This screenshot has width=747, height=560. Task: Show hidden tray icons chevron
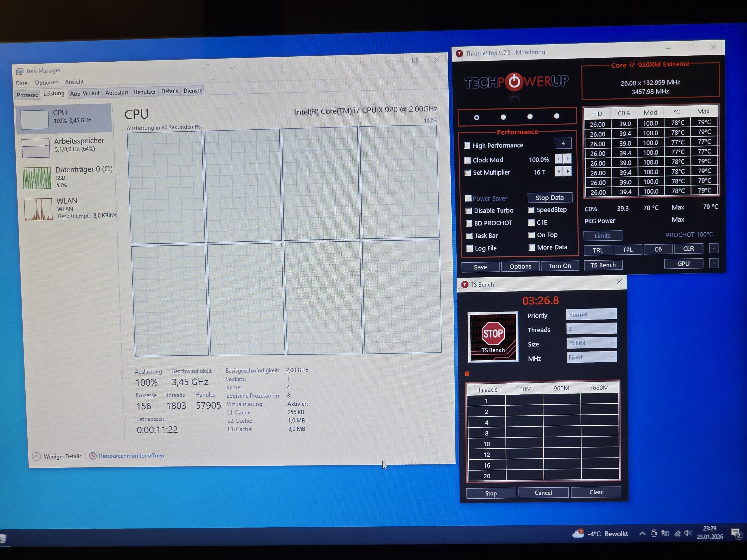642,534
